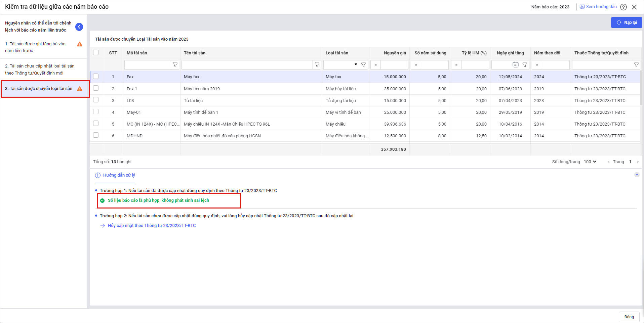Viewport: 644px width, 323px height.
Task: Click the Tên tài sản filter input field
Action: click(247, 65)
